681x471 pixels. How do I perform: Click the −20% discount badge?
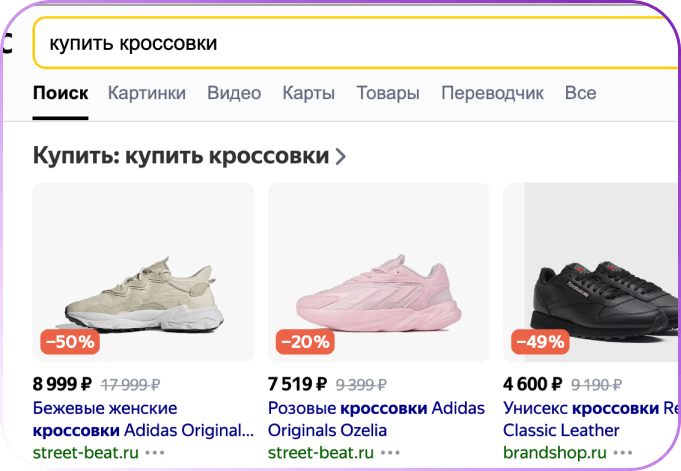[305, 342]
